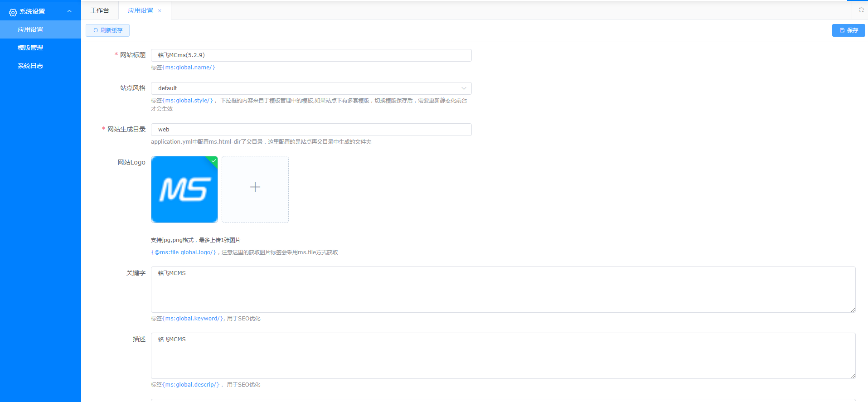Image resolution: width=868 pixels, height=402 pixels.
Task: Switch to the 工作台 tab
Action: (x=100, y=10)
